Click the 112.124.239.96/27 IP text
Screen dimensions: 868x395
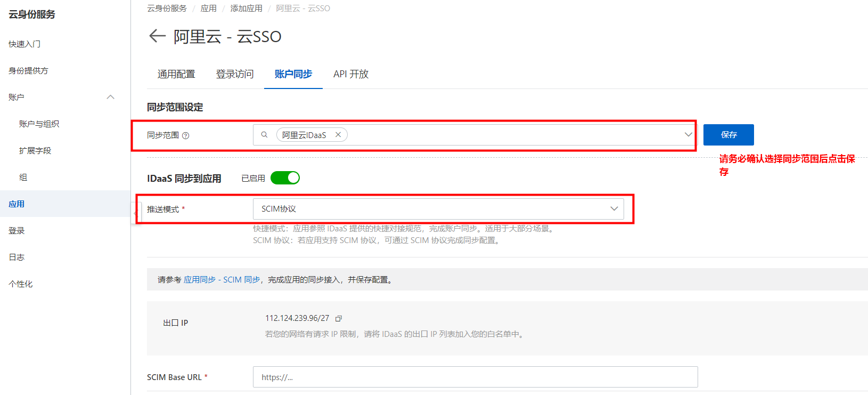click(297, 318)
